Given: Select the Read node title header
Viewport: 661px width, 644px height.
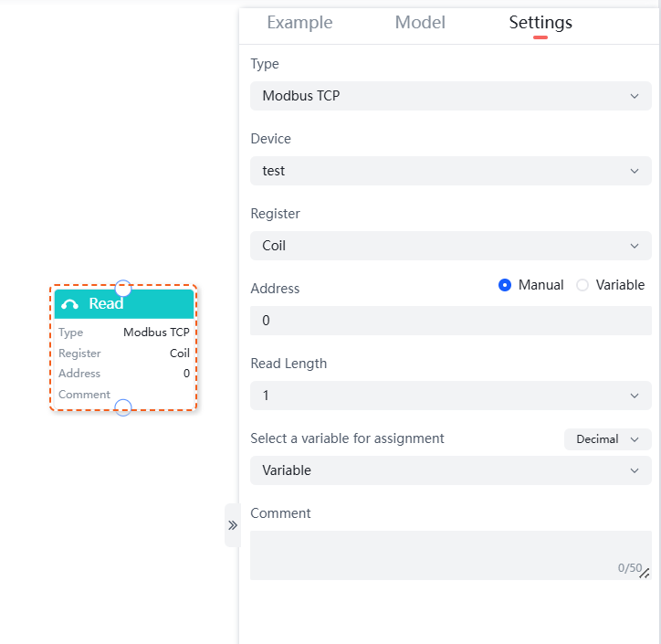Looking at the screenshot, I should (123, 304).
